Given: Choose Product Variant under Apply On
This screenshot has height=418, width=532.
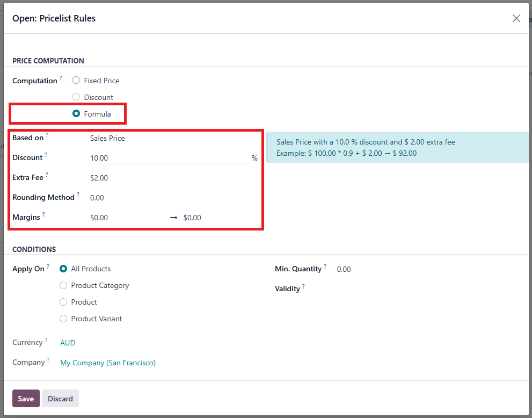Looking at the screenshot, I should 63,319.
